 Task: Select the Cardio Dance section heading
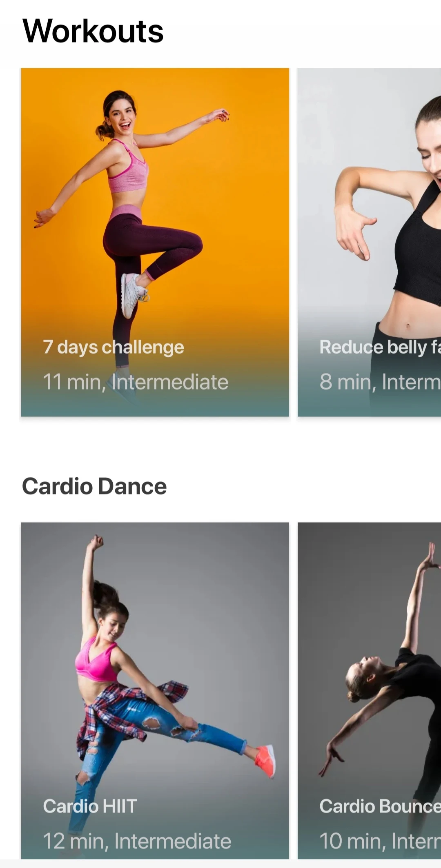pos(94,486)
